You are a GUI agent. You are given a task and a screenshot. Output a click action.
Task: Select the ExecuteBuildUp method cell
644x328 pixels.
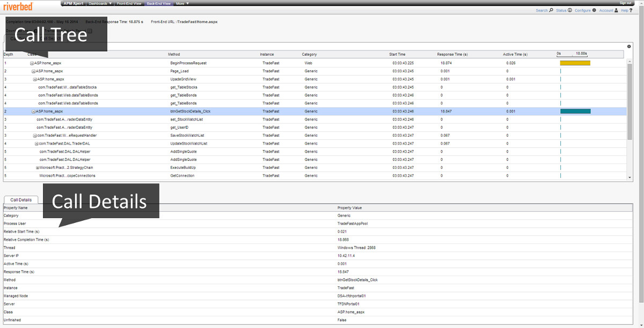(182, 168)
